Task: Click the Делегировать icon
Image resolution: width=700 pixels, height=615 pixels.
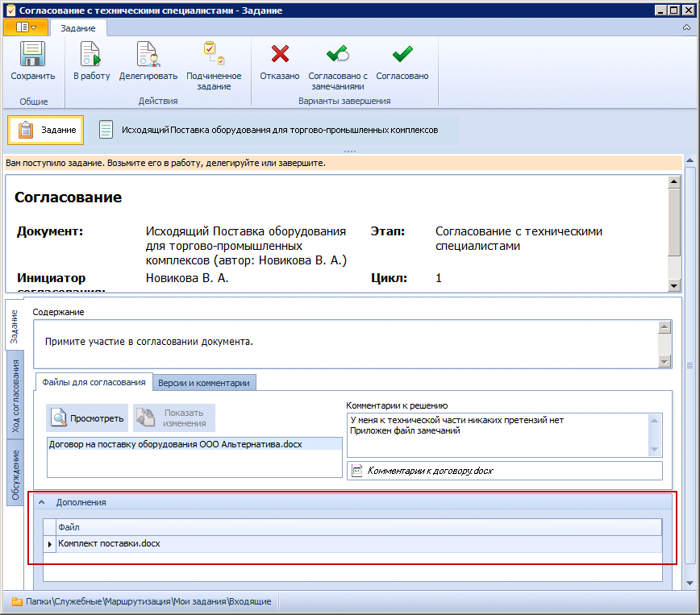Action: pos(147,55)
